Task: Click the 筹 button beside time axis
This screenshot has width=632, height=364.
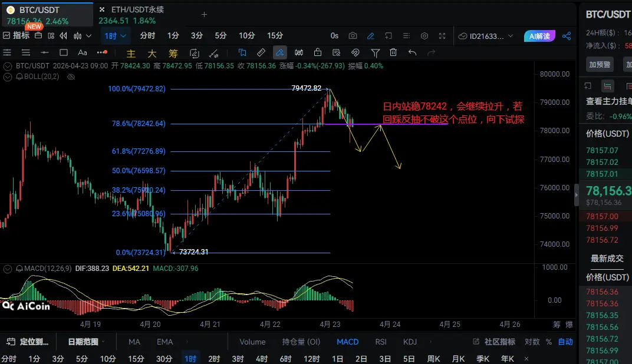Action: tap(557, 325)
